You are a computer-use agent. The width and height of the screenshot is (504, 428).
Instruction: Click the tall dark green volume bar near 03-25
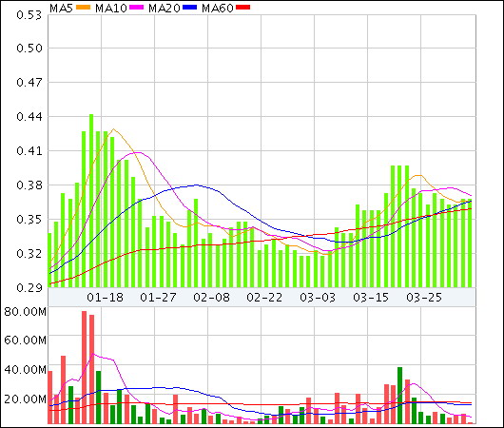(399, 396)
